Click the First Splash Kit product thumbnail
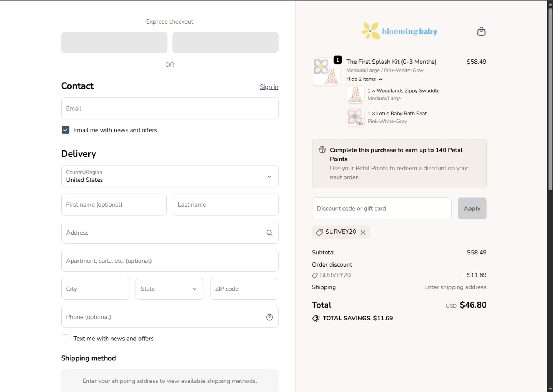553x392 pixels. click(x=326, y=72)
